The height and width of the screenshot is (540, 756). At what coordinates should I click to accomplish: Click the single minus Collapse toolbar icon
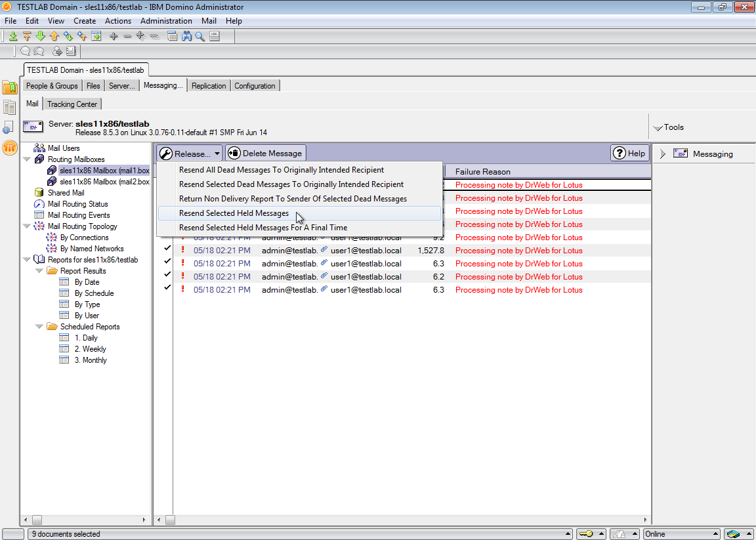tap(127, 36)
